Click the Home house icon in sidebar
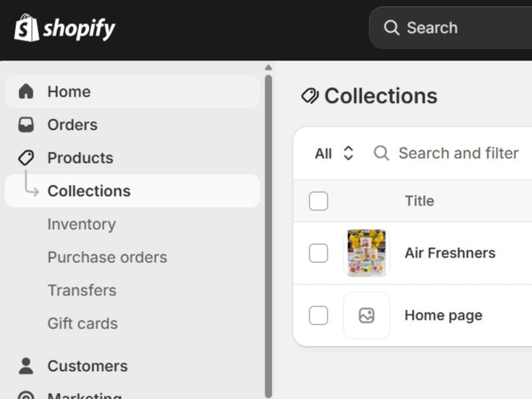This screenshot has height=399, width=532. coord(26,92)
